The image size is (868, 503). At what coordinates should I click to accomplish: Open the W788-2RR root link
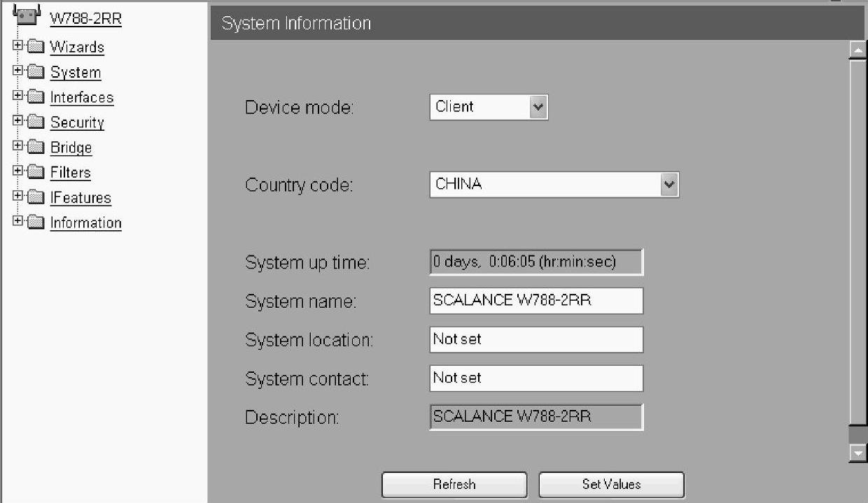point(85,19)
